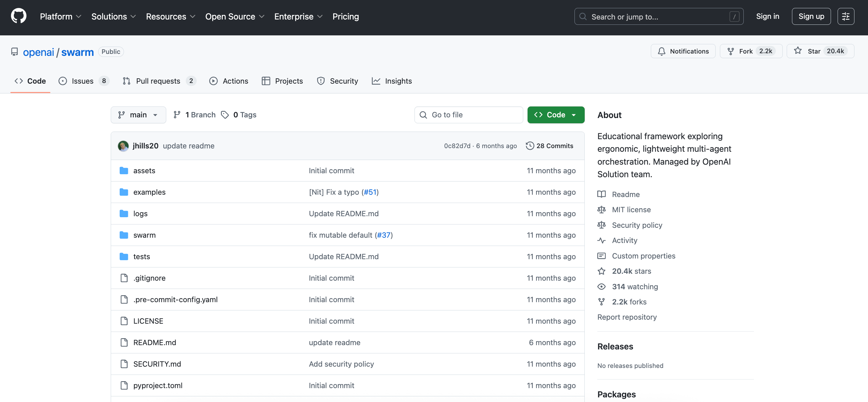Open commit hash 0c82d7d
Image resolution: width=868 pixels, height=402 pixels.
click(457, 146)
